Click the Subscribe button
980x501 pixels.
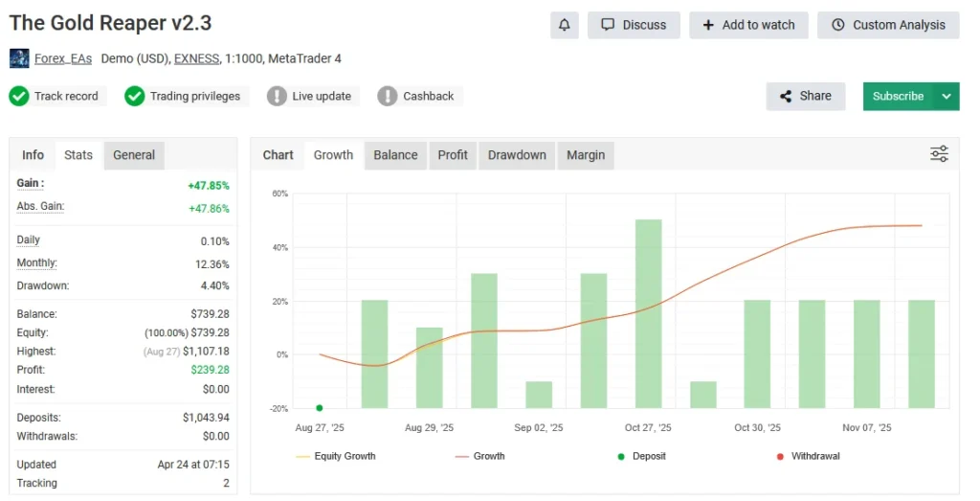tap(898, 97)
